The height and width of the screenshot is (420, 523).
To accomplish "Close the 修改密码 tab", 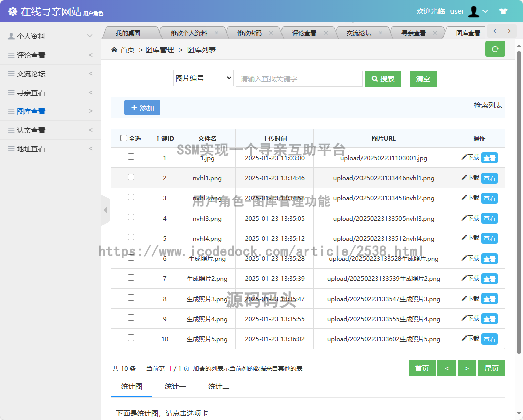I will click(x=271, y=33).
